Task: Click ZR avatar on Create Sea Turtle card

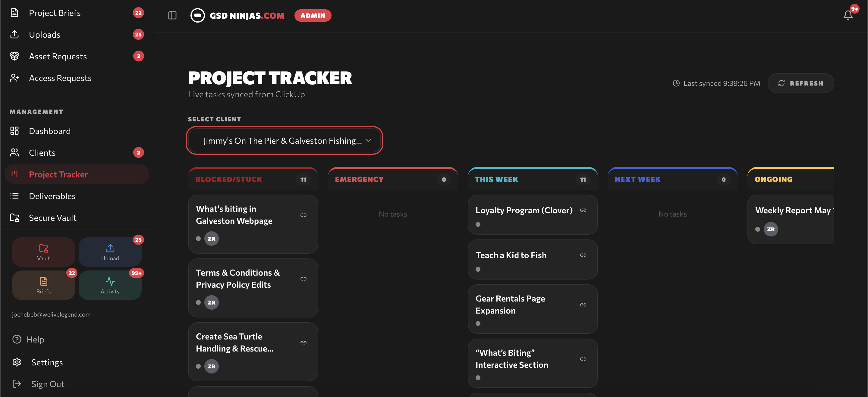Action: click(211, 366)
